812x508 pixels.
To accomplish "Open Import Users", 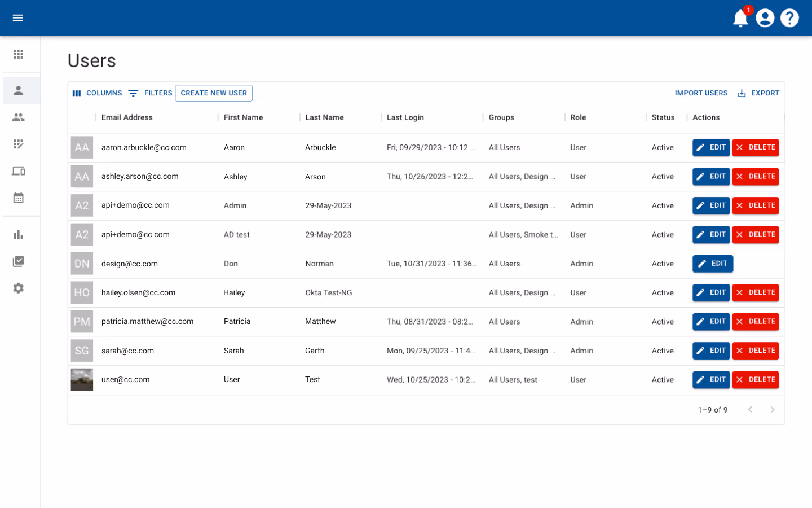I will tap(701, 93).
